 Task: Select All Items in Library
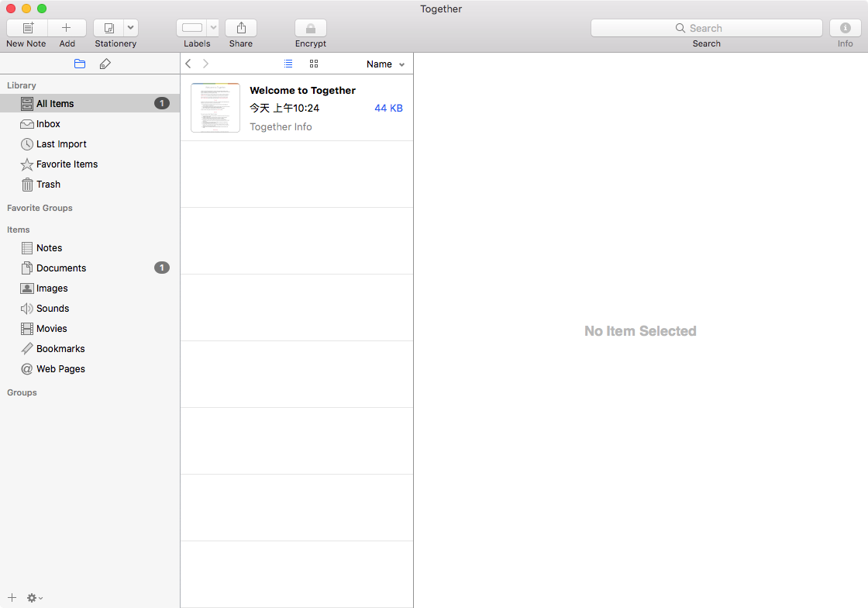click(90, 104)
